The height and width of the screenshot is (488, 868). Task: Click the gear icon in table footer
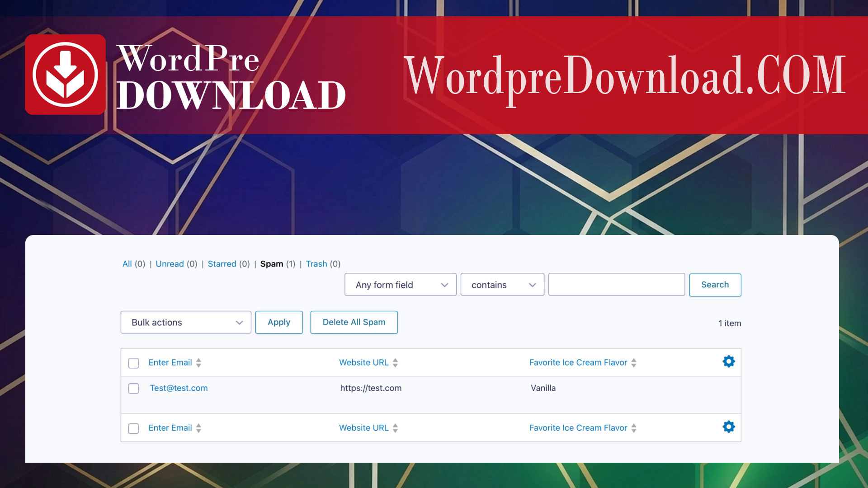point(728,427)
